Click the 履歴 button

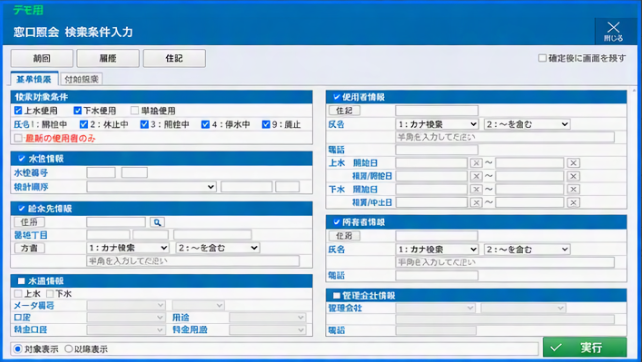[x=108, y=58]
